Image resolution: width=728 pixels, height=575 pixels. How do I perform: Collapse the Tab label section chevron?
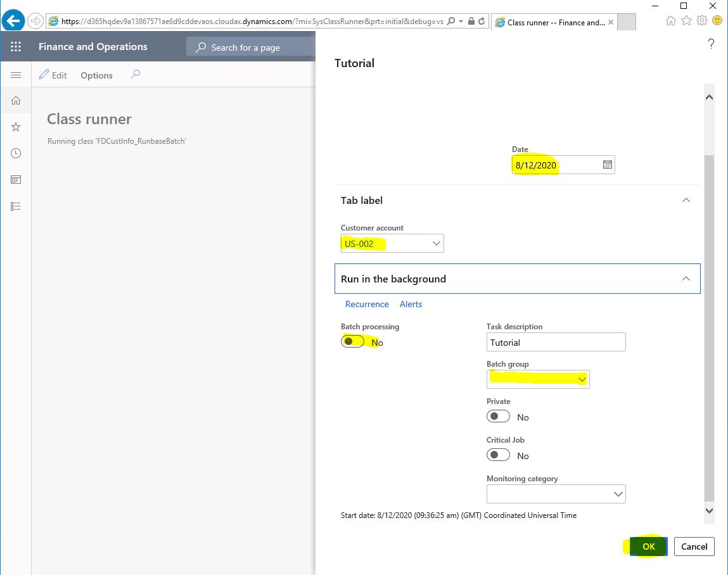686,200
